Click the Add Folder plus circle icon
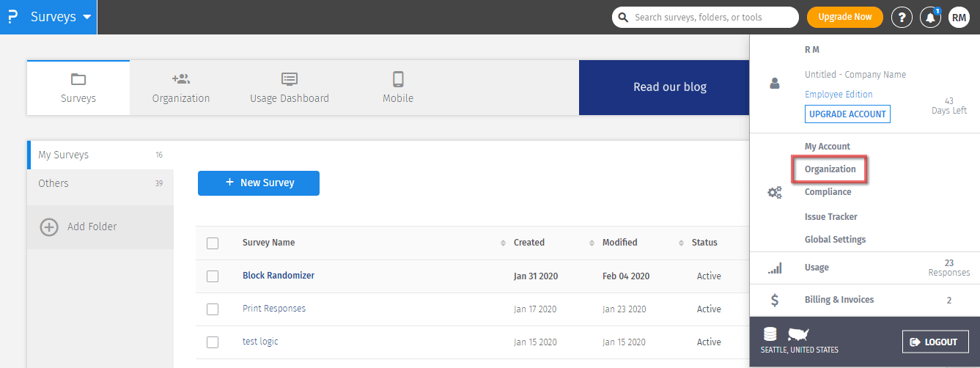This screenshot has height=368, width=980. tap(49, 227)
